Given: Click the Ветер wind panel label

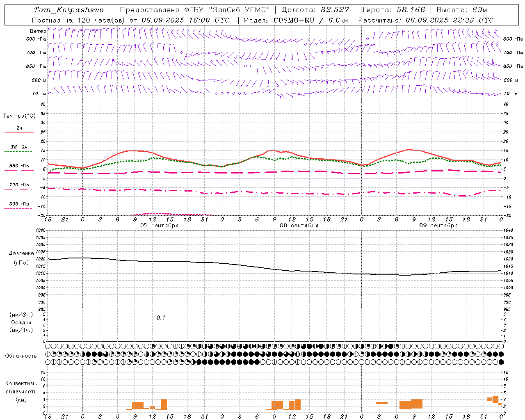Looking at the screenshot, I should (38, 31).
